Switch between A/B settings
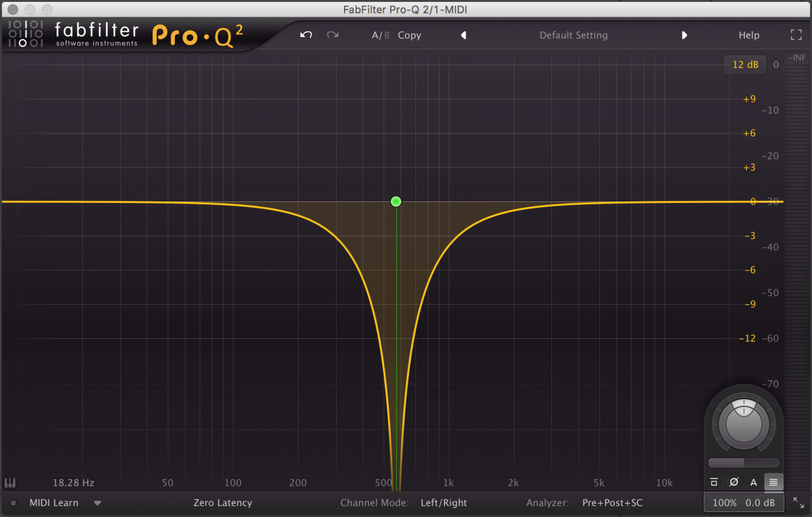The height and width of the screenshot is (517, 812). coord(380,35)
